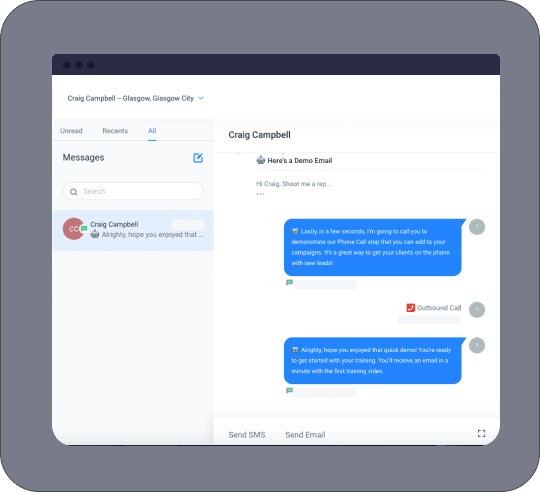Open the Send SMS composer tab
540x492 pixels.
pos(247,435)
